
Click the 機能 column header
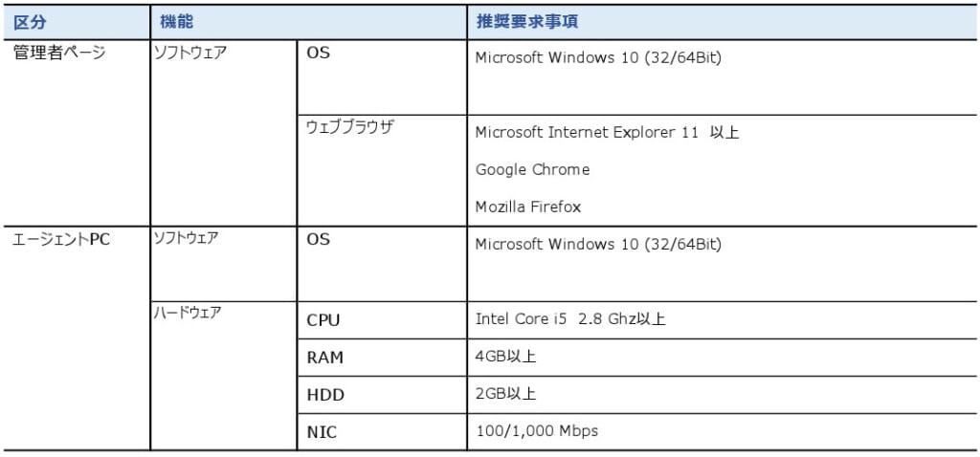point(176,22)
